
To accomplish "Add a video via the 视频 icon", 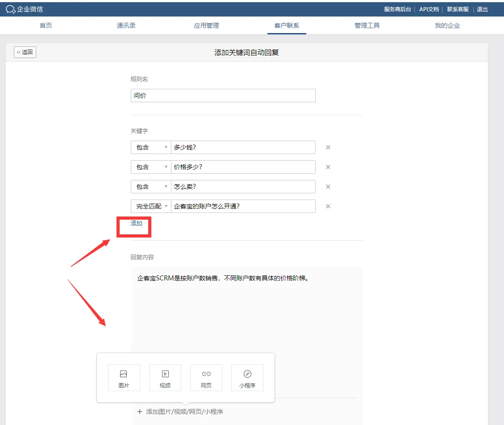I will pos(165,377).
